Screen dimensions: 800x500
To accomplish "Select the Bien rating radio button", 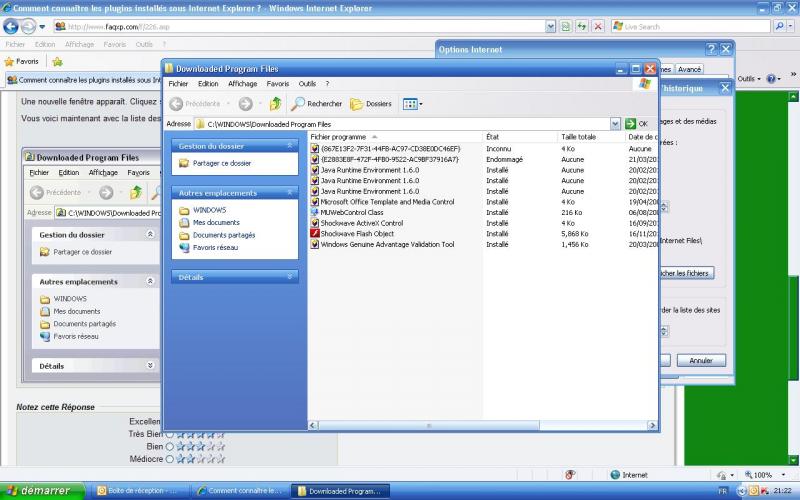I will pos(169,446).
